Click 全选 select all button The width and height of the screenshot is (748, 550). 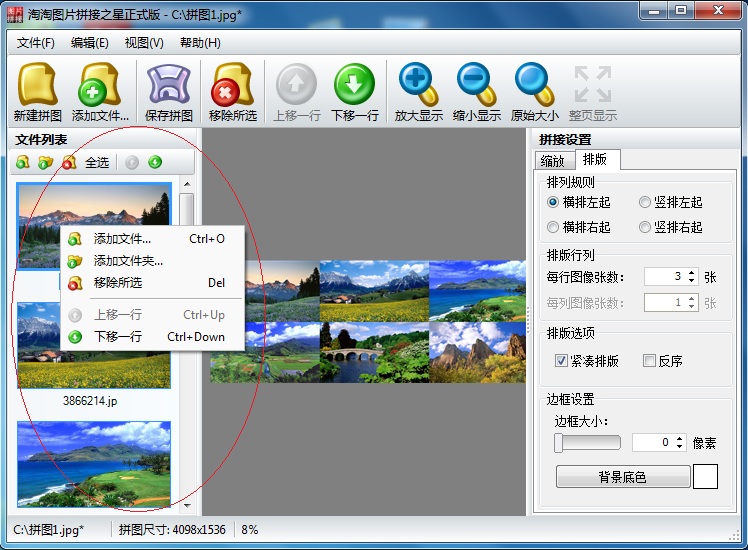tap(97, 163)
